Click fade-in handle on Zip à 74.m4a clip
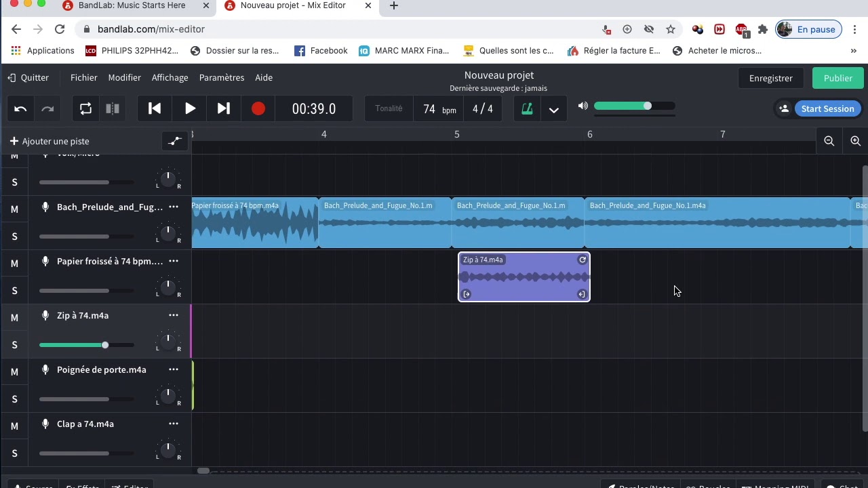868x488 pixels. tap(467, 294)
